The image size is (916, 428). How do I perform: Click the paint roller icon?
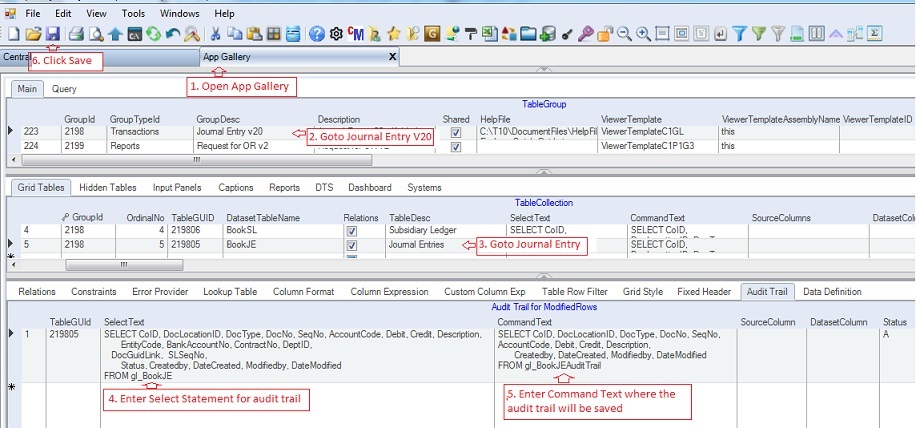coord(470,34)
